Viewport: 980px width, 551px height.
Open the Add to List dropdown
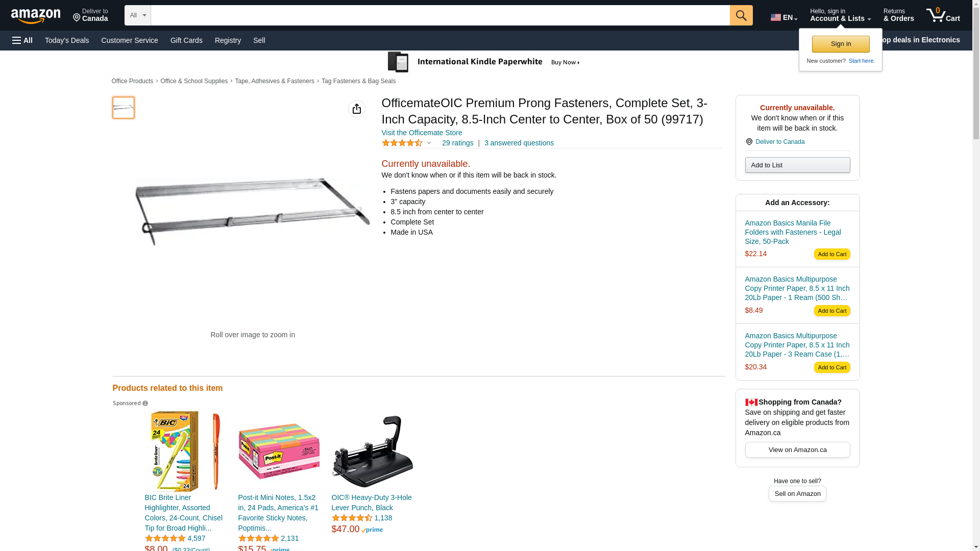(x=797, y=165)
